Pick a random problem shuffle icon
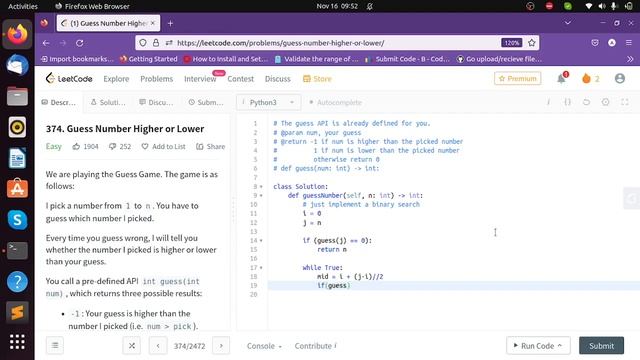Viewport: 640px width, 360px height. 132,346
